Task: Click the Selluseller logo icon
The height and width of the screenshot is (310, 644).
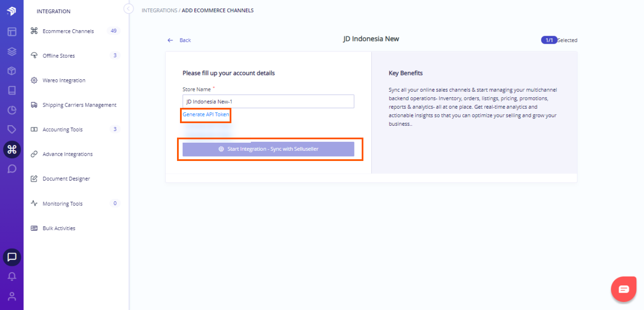Action: pos(11,11)
